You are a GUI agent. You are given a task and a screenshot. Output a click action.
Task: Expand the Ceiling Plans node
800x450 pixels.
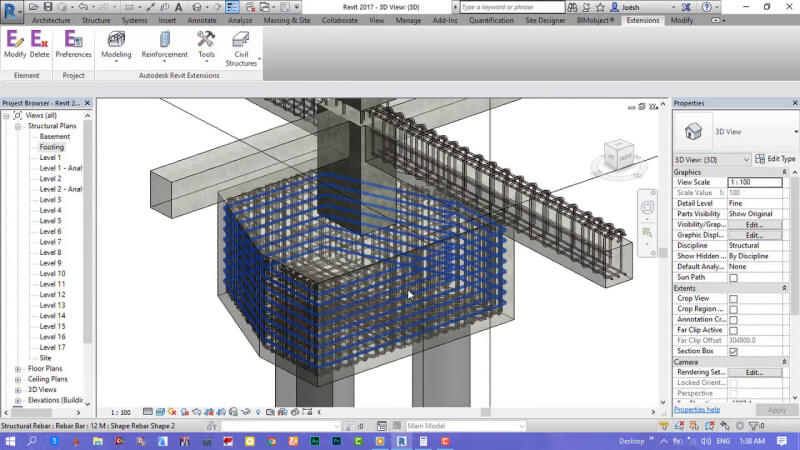[x=18, y=380]
